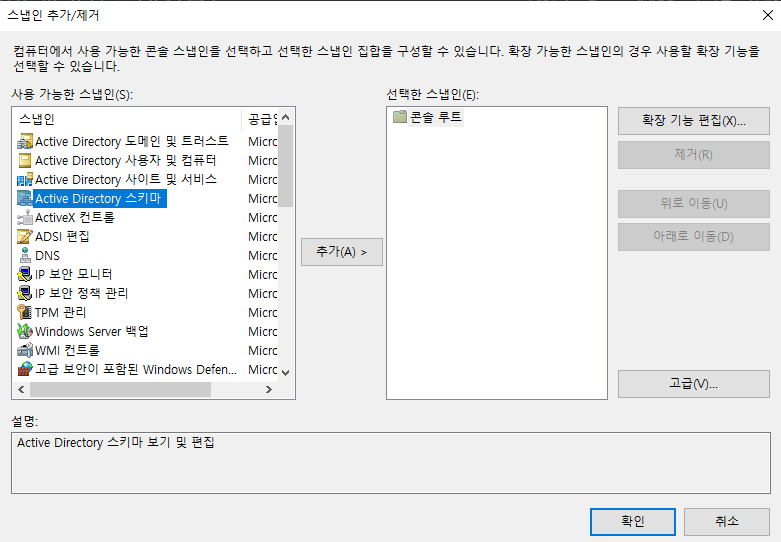The height and width of the screenshot is (542, 781).
Task: Select the ActiveX 컨트롤 label
Action: (x=75, y=218)
